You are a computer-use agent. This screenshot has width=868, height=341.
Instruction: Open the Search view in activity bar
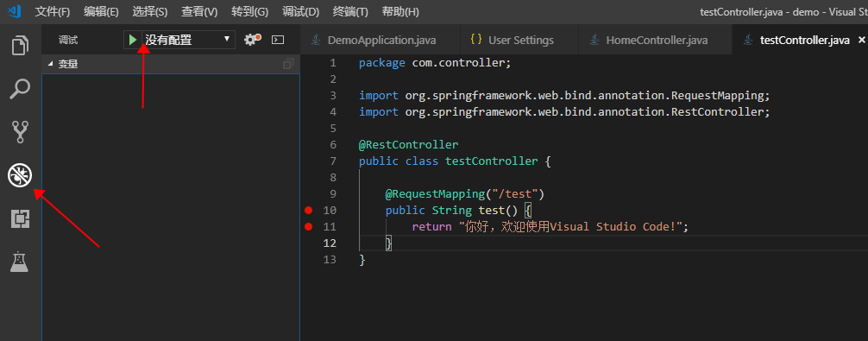[x=21, y=89]
